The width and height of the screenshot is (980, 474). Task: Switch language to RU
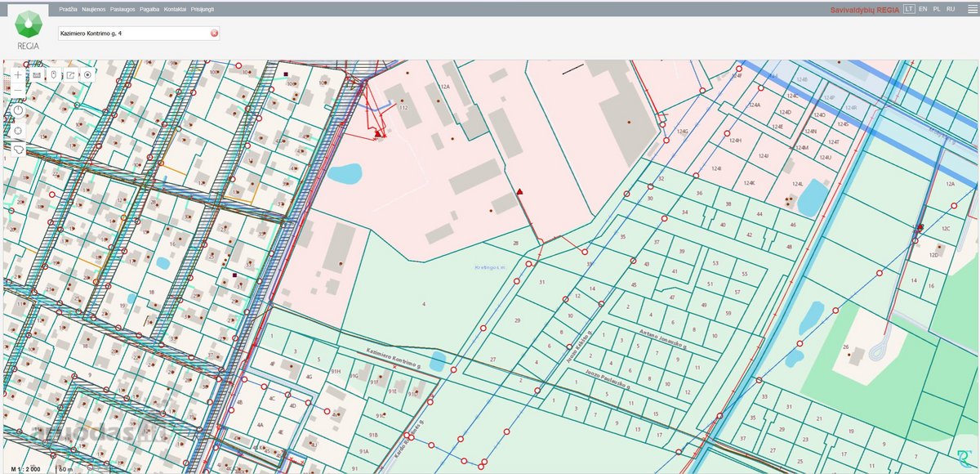tap(951, 9)
